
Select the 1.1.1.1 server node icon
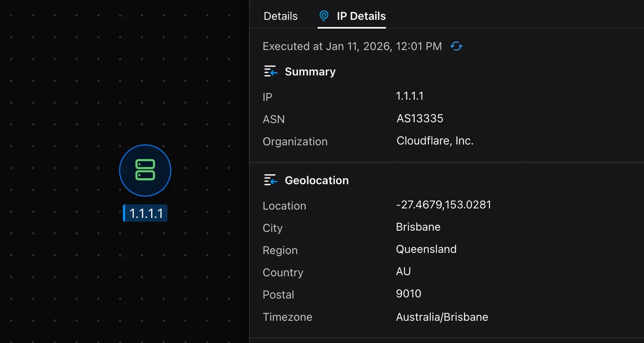click(x=145, y=170)
